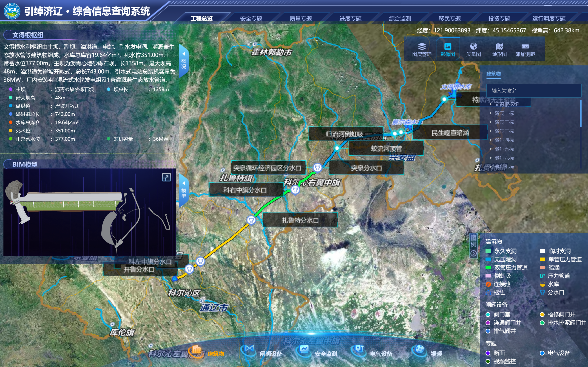Viewport: 588px width, 367px height.
Task: Activate the 添加测距 distance measuring tool
Action: point(525,47)
